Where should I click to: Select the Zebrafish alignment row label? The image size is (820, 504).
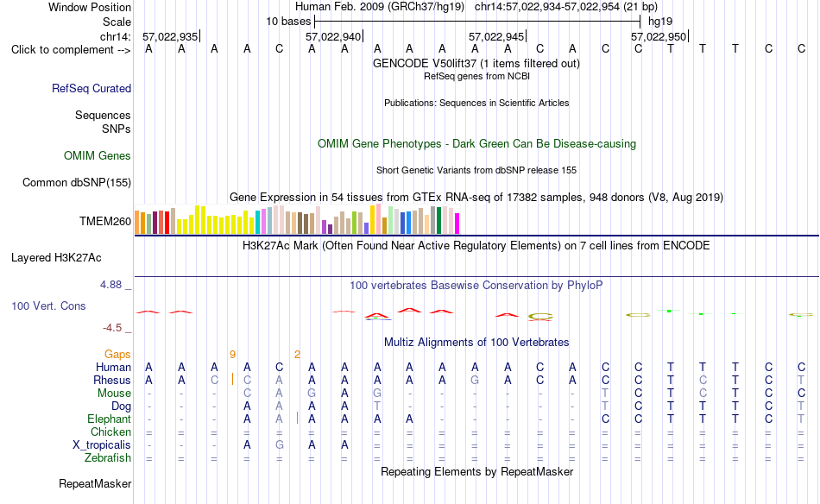click(108, 457)
